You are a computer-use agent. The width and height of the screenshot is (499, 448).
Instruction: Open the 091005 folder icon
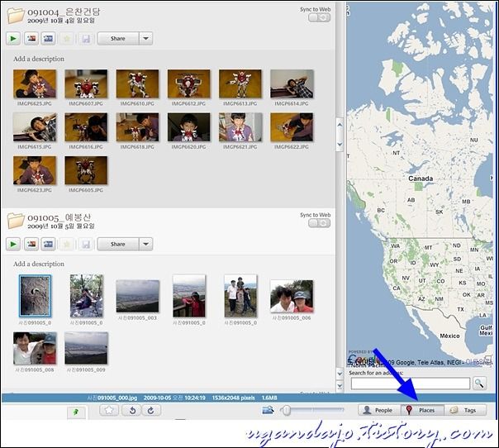pyautogui.click(x=16, y=221)
